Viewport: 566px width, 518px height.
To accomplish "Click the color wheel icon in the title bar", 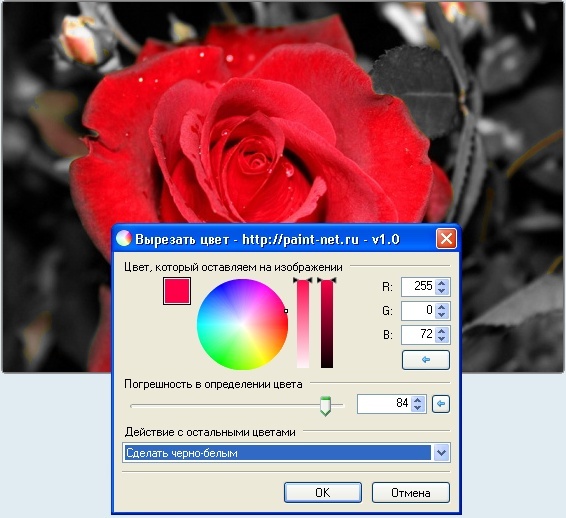I will point(124,239).
